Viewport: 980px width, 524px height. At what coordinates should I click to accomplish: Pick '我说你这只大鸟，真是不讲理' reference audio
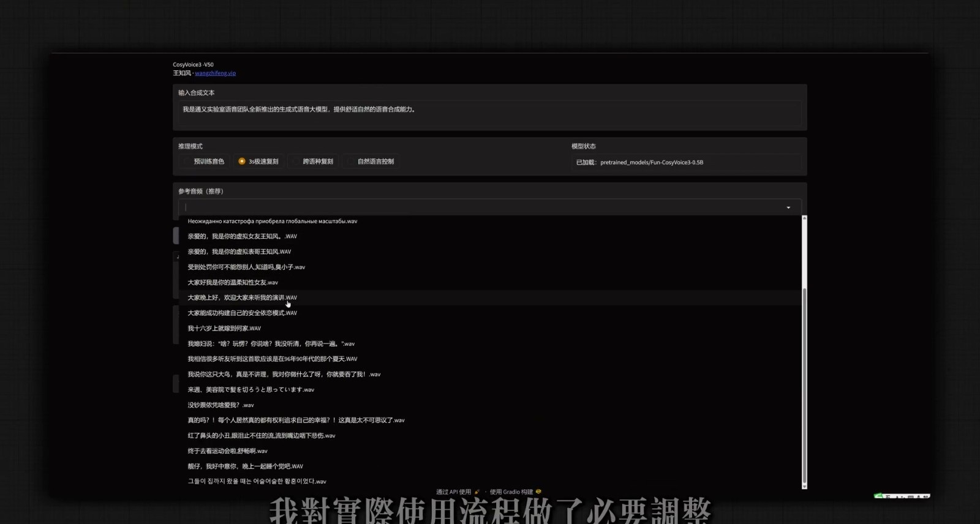[490, 374]
